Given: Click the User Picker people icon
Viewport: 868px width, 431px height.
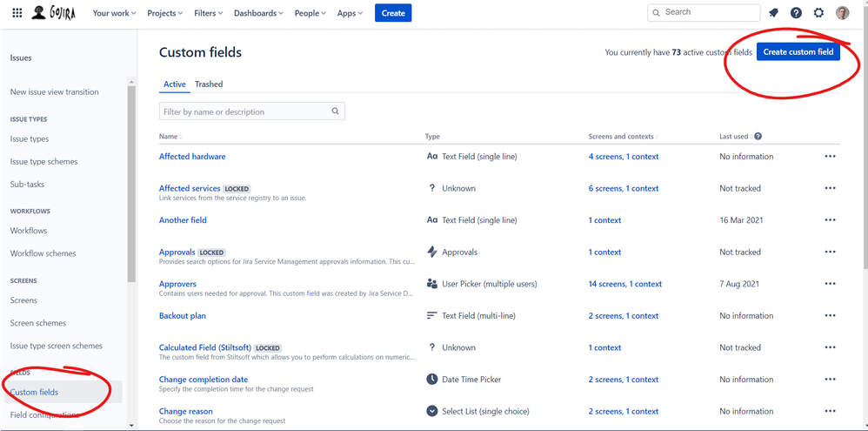Looking at the screenshot, I should [432, 284].
